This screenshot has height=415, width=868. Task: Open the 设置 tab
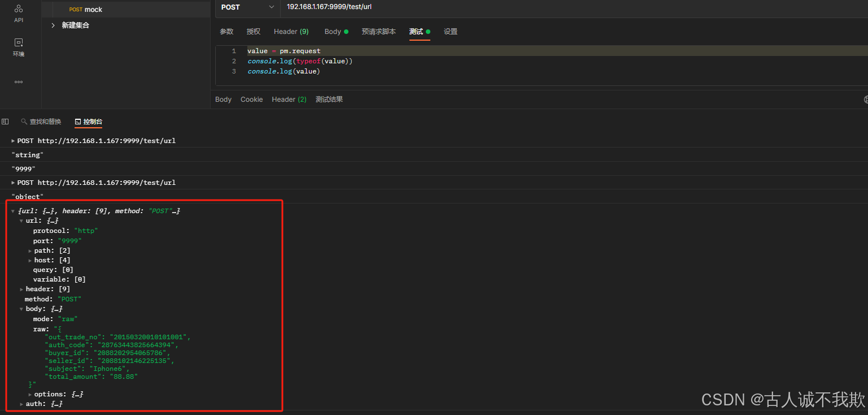tap(451, 32)
